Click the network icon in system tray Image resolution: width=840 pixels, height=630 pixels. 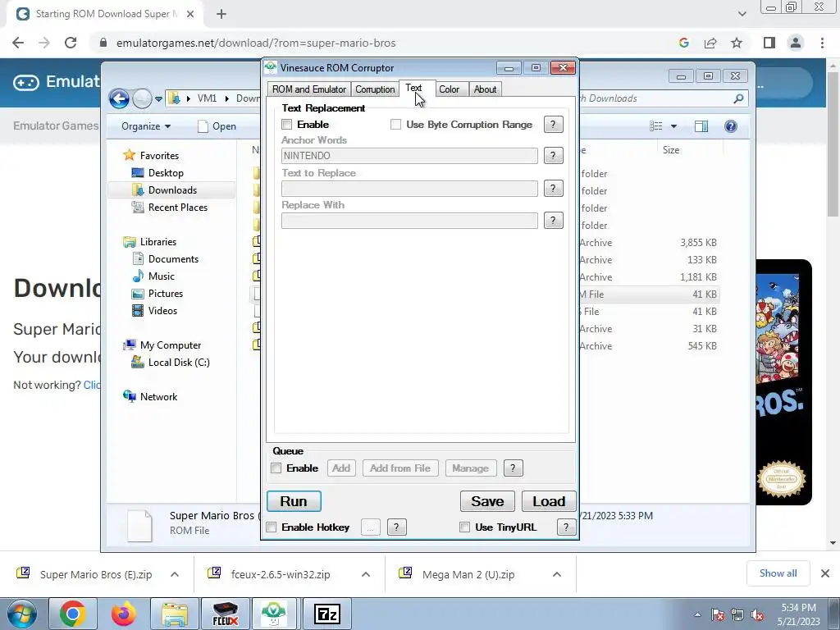pos(737,615)
